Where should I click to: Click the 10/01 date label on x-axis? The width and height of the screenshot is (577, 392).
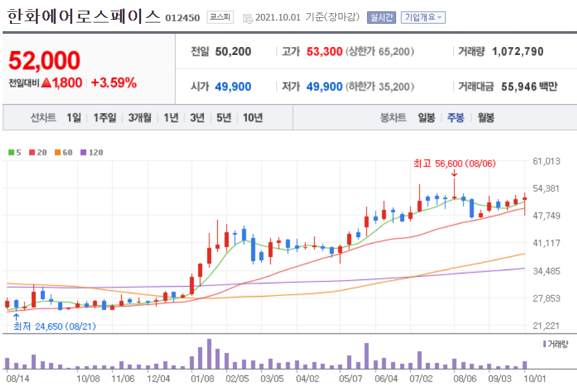point(535,379)
